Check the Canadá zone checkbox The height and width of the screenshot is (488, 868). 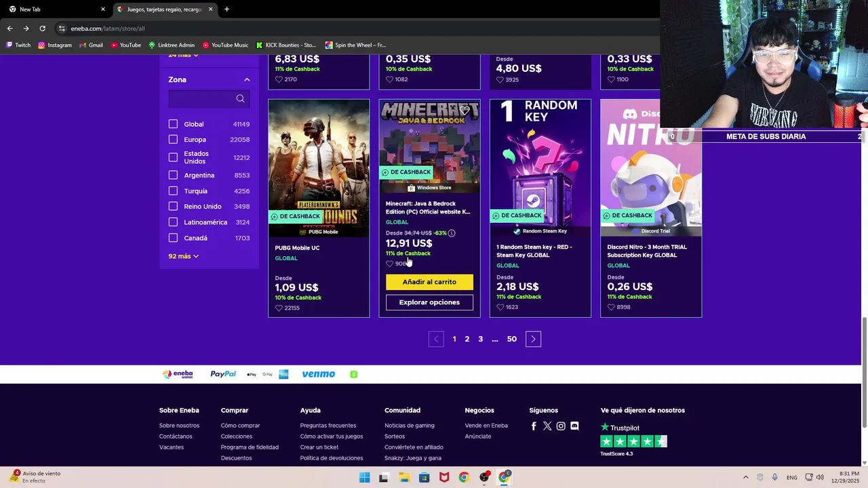[173, 238]
